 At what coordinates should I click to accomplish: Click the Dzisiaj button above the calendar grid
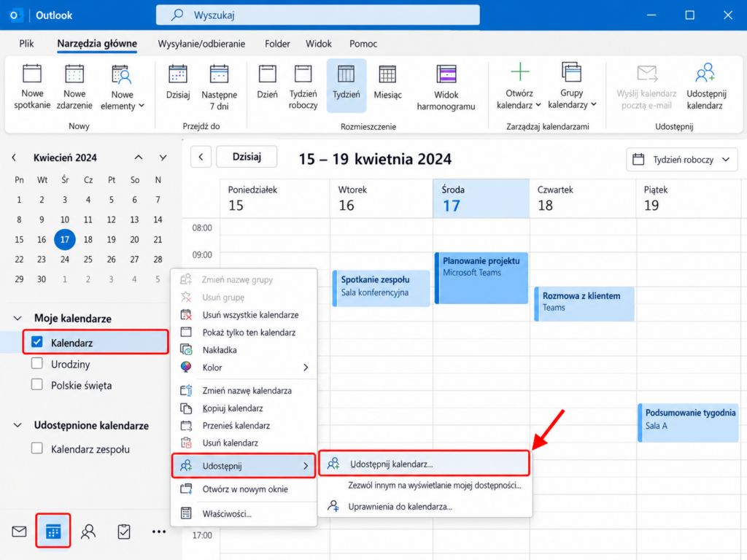click(x=247, y=157)
